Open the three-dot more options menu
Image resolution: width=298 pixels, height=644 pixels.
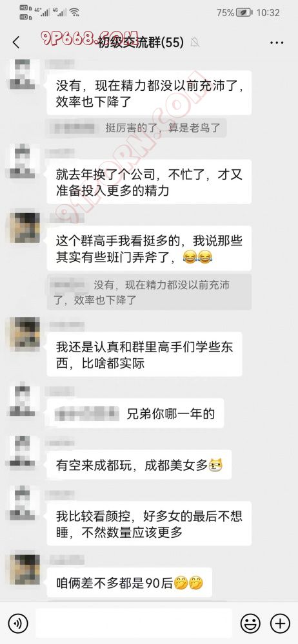(277, 43)
